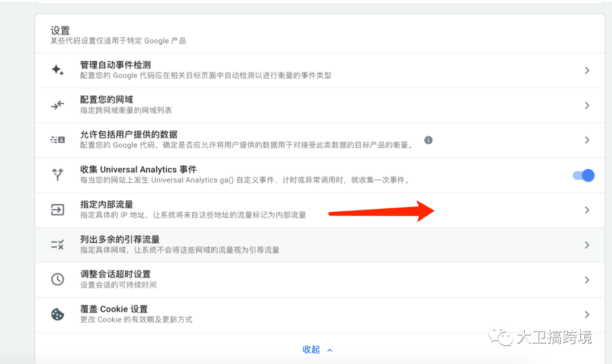Collapse the settings list with 收起

(x=317, y=349)
